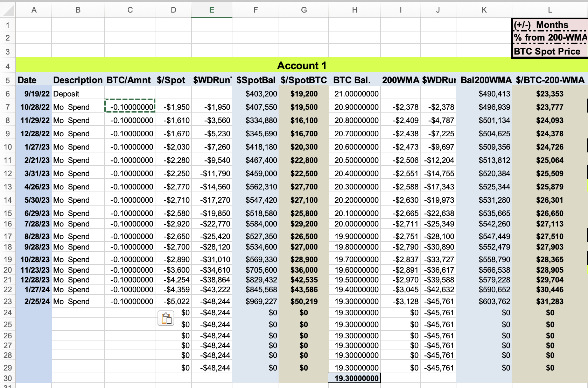
Task: Click the Account 1 title cell
Action: tap(302, 66)
